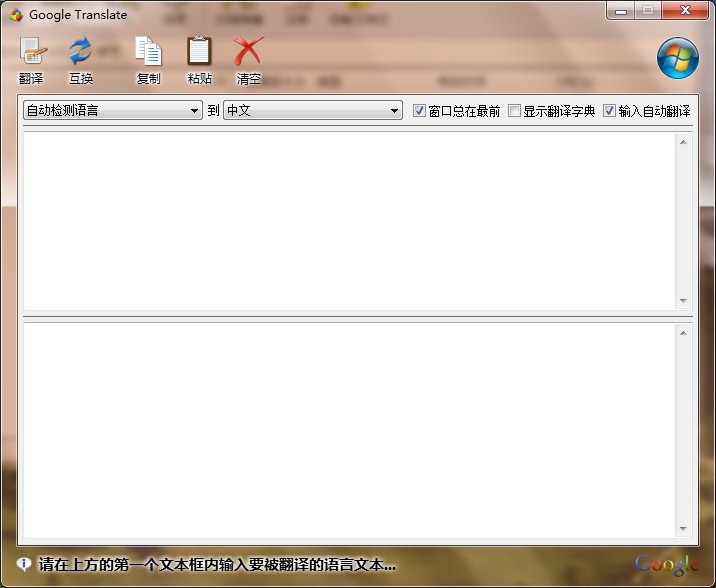Click the Google Translate title bar app icon
Image resolution: width=716 pixels, height=588 pixels.
tap(16, 15)
